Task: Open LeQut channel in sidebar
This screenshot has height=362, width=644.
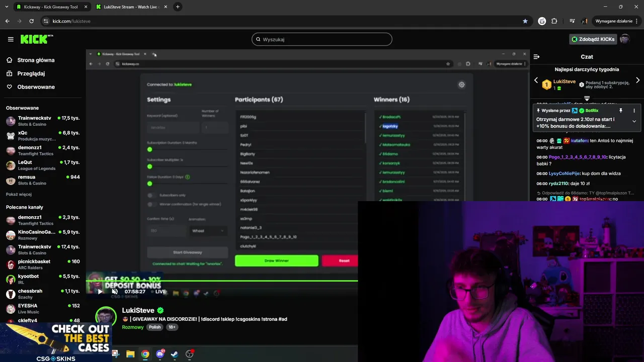Action: point(43,165)
